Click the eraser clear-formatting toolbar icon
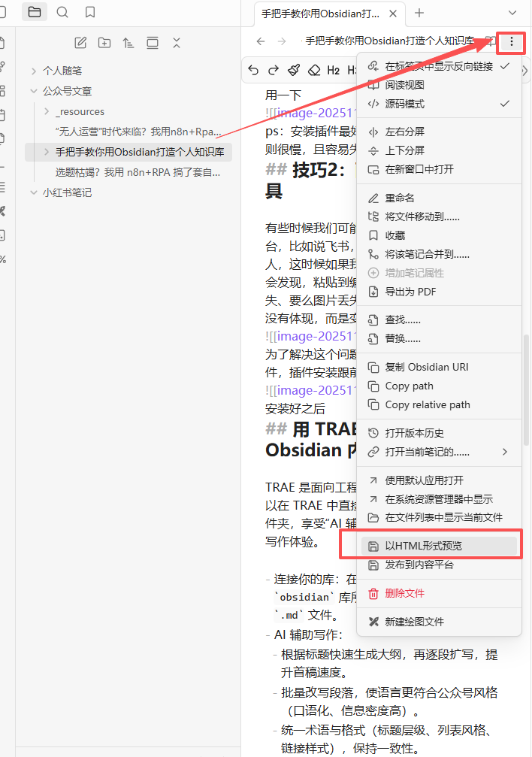This screenshot has height=757, width=532. 314,70
